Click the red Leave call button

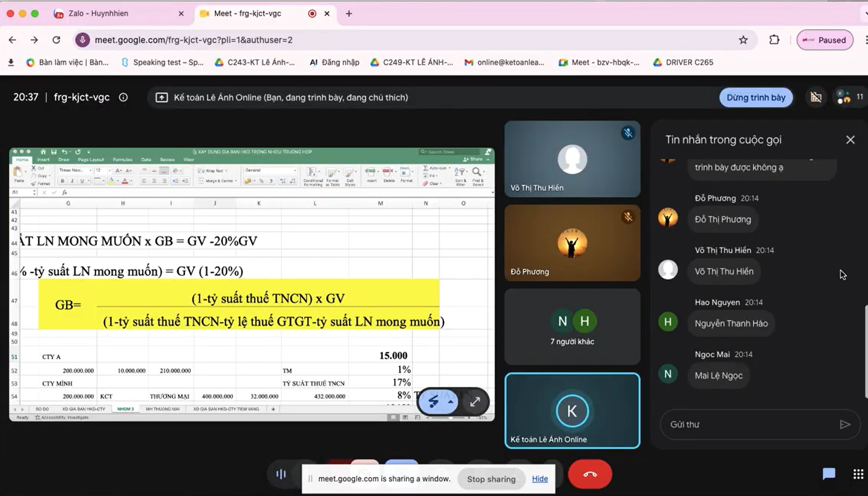coord(590,474)
